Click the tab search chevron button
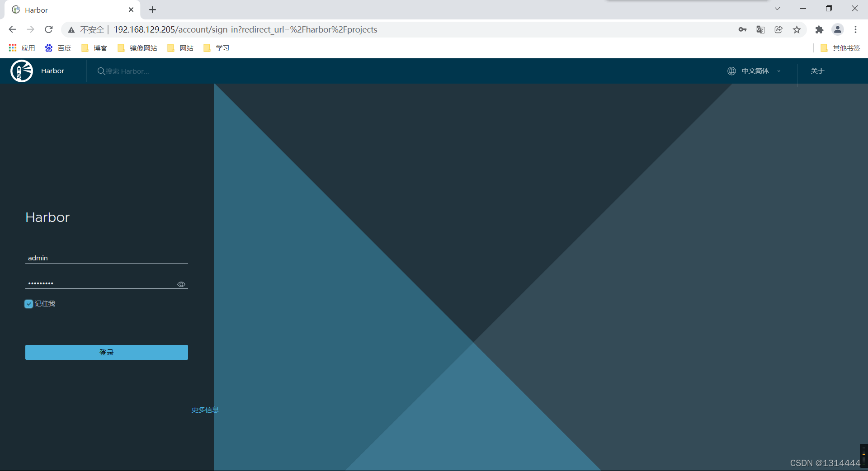 click(x=777, y=9)
